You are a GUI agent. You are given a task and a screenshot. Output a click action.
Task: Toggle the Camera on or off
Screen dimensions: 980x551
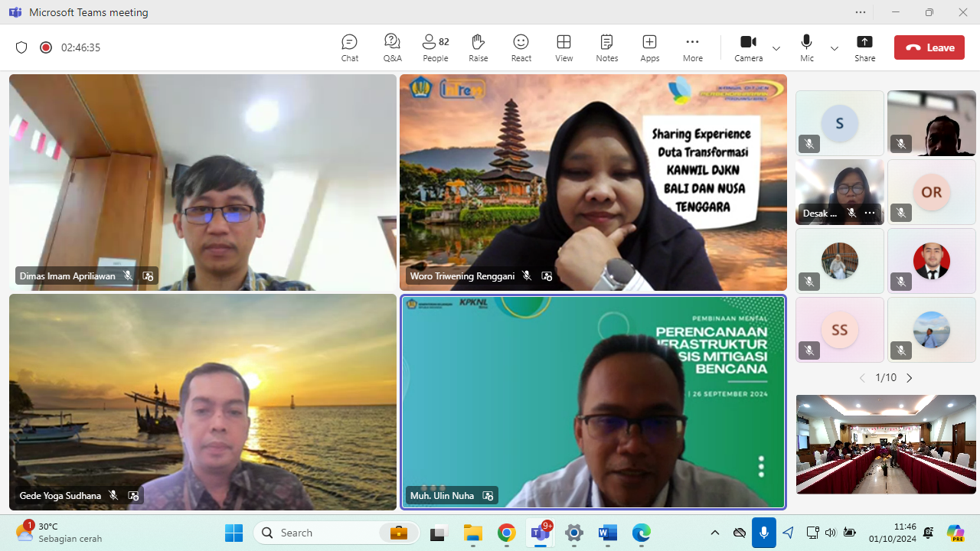tap(748, 47)
